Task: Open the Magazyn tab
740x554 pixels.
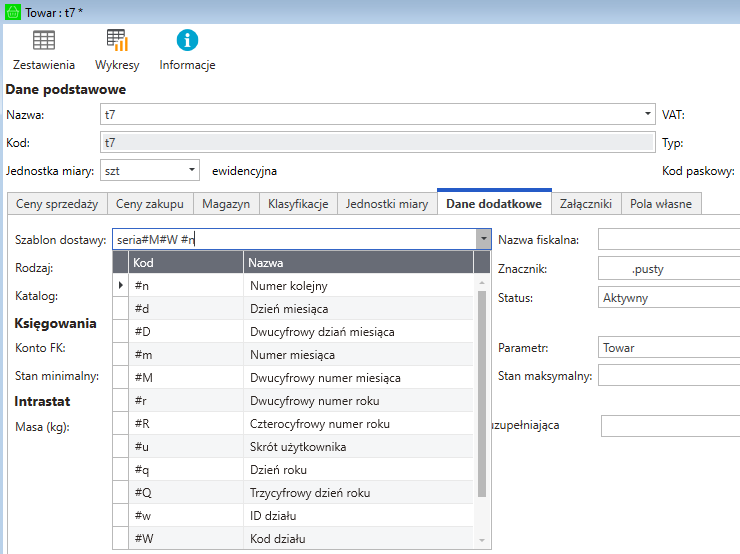Action: pos(225,204)
